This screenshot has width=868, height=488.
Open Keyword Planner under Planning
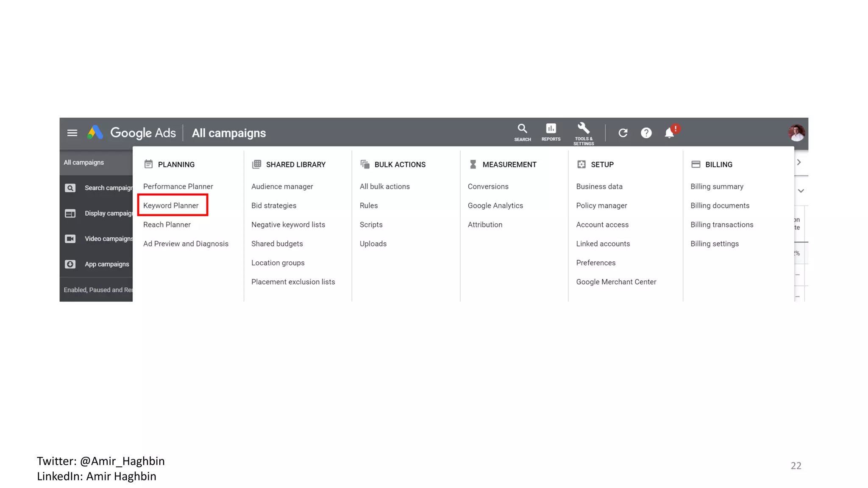171,205
